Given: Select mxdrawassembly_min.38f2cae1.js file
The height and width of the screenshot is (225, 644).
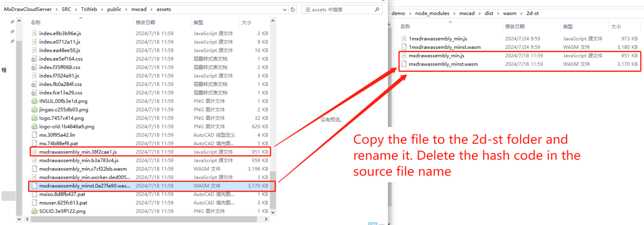Looking at the screenshot, I should (x=78, y=152).
